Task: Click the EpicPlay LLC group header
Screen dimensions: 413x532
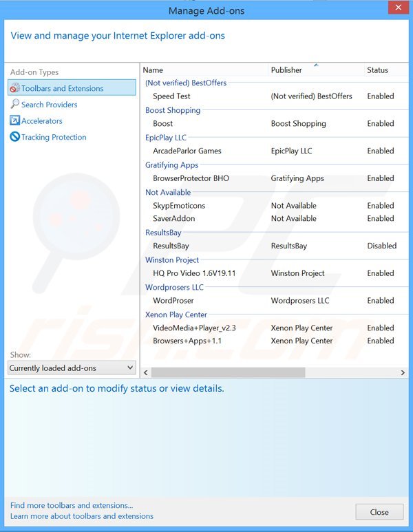Action: tap(166, 138)
